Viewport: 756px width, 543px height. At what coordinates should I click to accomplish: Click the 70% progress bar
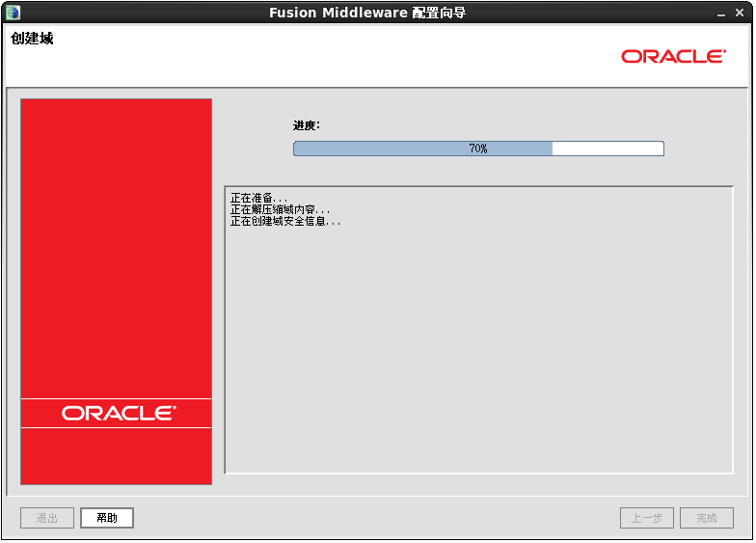pyautogui.click(x=479, y=149)
